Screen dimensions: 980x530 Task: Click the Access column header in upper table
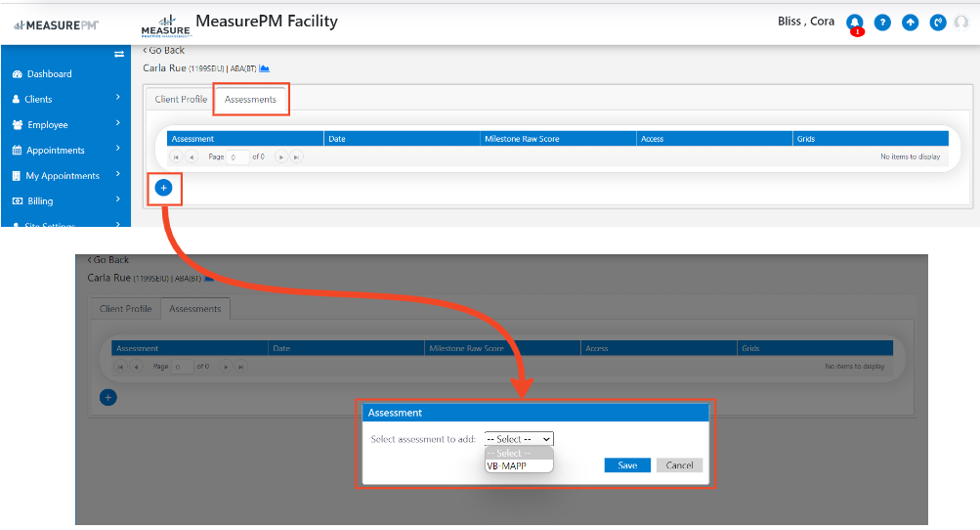coord(714,139)
